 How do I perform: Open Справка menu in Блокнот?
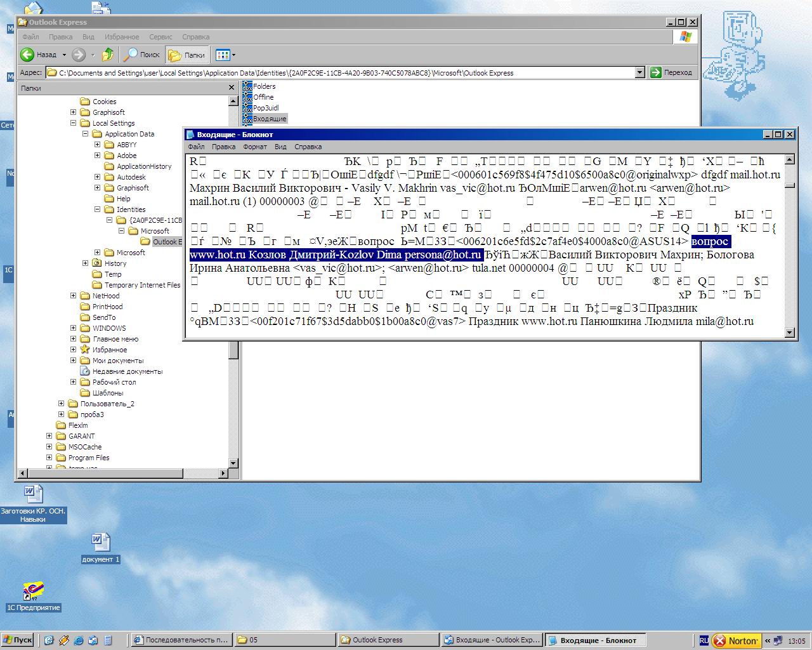tap(308, 147)
